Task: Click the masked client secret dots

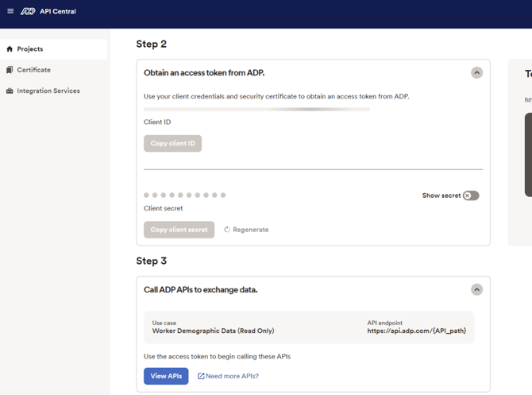Action: tap(184, 195)
